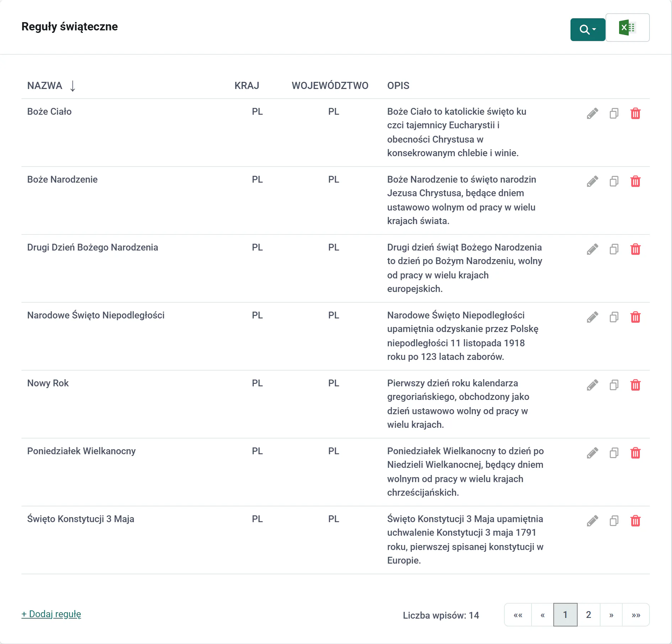672x644 pixels.
Task: Edit the Poniedziałek Wielkanocny rule
Action: 592,453
